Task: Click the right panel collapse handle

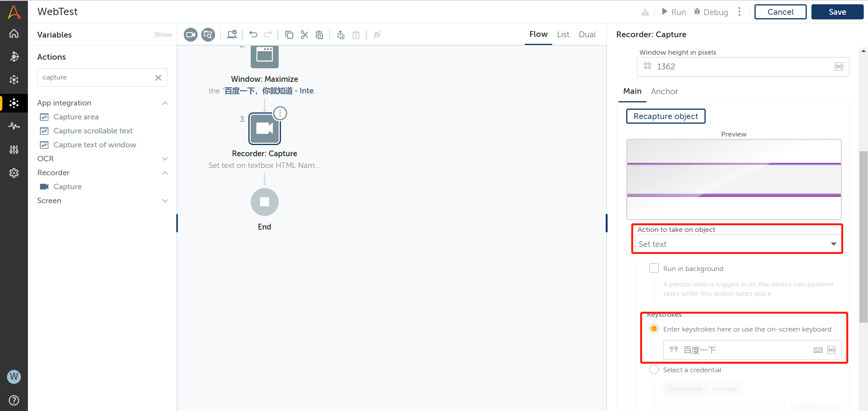Action: [x=606, y=223]
